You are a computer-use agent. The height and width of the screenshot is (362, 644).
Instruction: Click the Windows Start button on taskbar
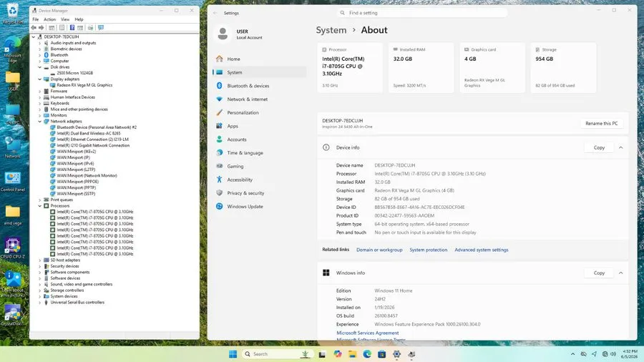click(233, 354)
